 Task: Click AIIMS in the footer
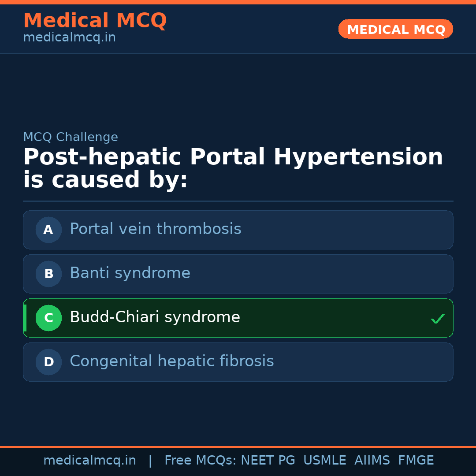[x=372, y=461]
